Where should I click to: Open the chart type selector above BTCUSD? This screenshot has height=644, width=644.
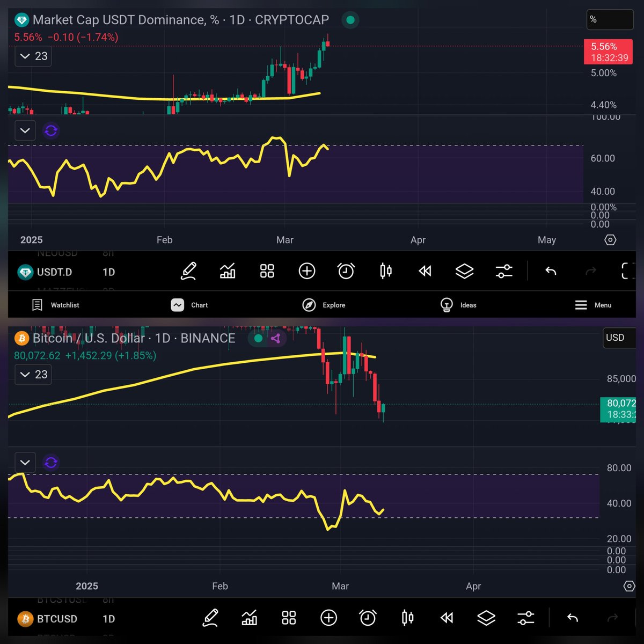pos(250,618)
